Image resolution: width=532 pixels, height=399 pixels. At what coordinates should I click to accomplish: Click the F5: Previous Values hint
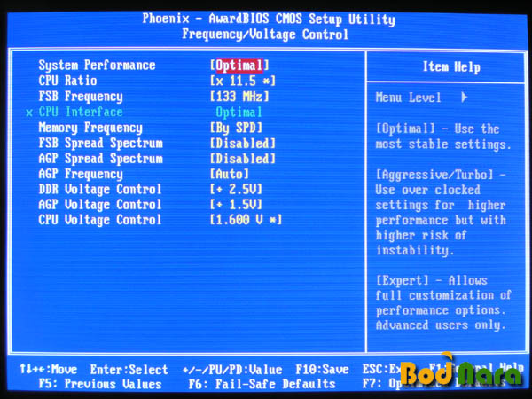tap(99, 385)
